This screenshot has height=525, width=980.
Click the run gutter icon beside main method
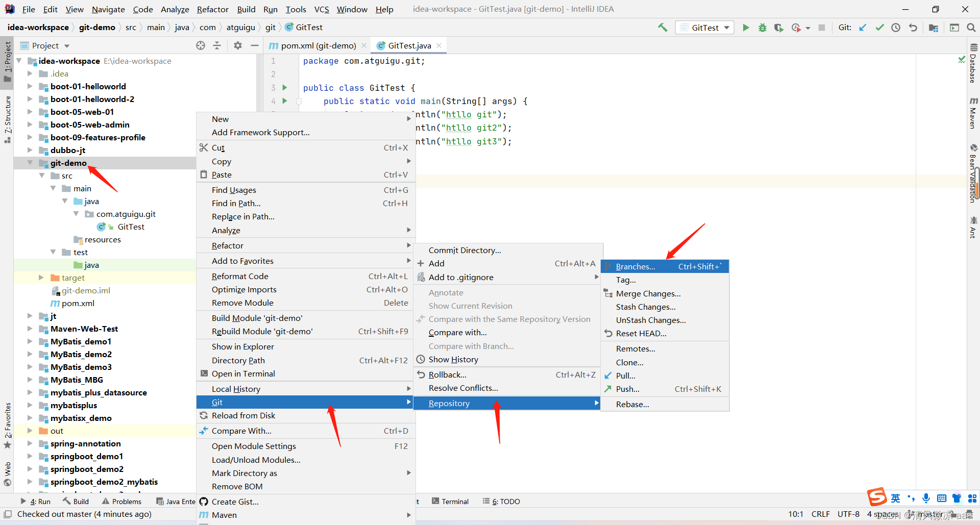pos(285,101)
